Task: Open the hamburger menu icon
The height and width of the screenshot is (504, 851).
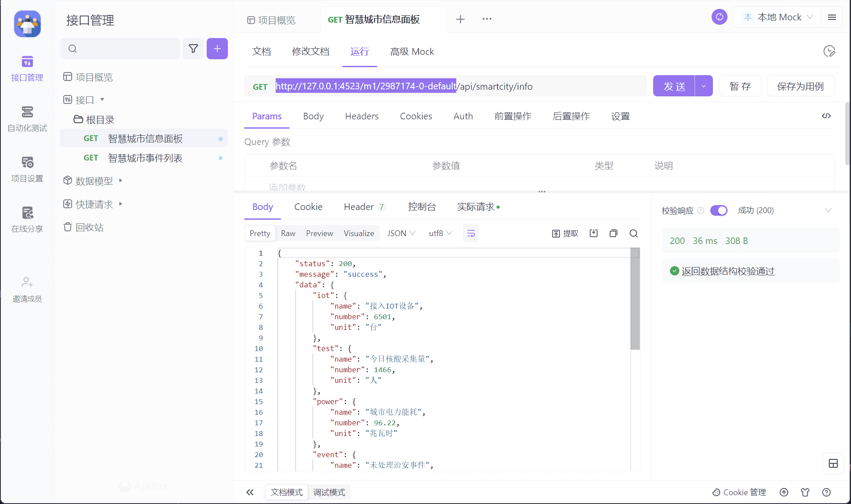Action: [832, 17]
